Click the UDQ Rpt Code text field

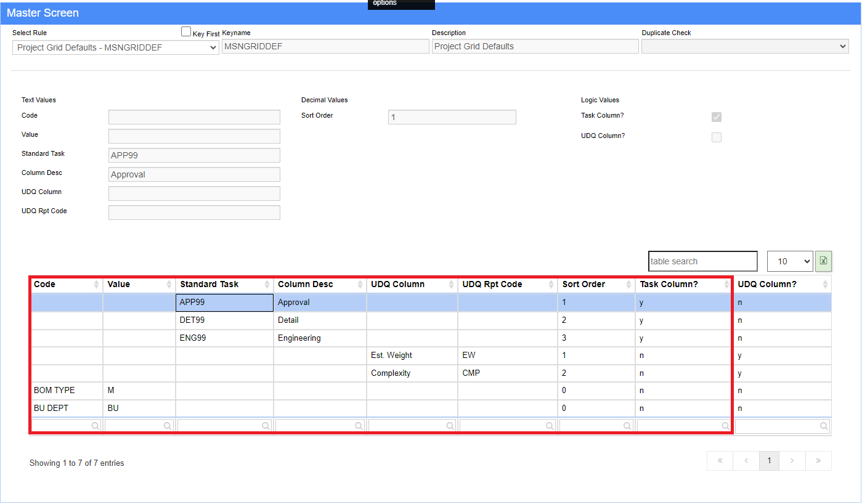(x=194, y=213)
